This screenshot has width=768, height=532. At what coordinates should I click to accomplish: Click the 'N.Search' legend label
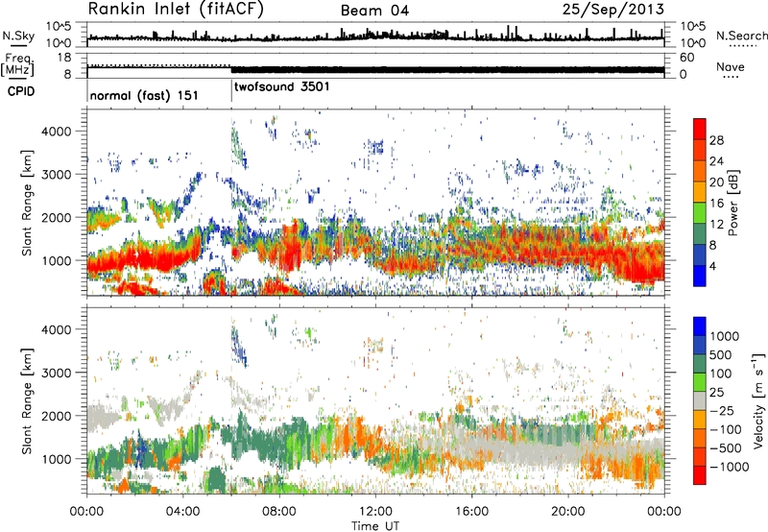point(741,36)
